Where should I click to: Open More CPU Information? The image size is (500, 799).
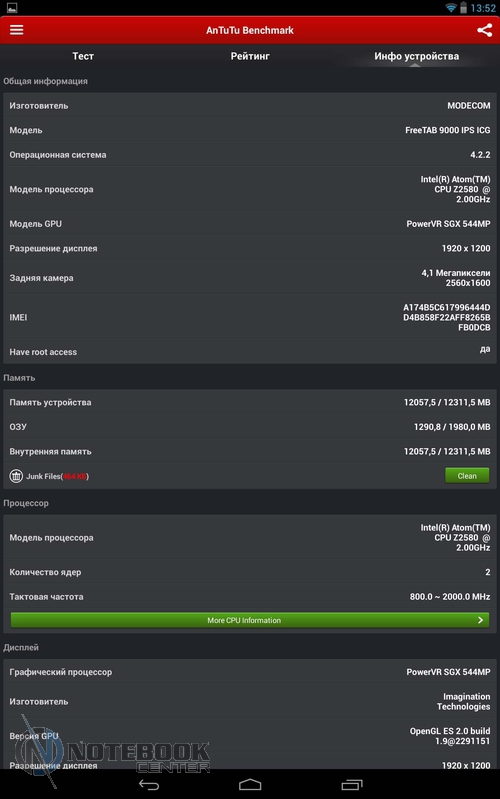250,620
